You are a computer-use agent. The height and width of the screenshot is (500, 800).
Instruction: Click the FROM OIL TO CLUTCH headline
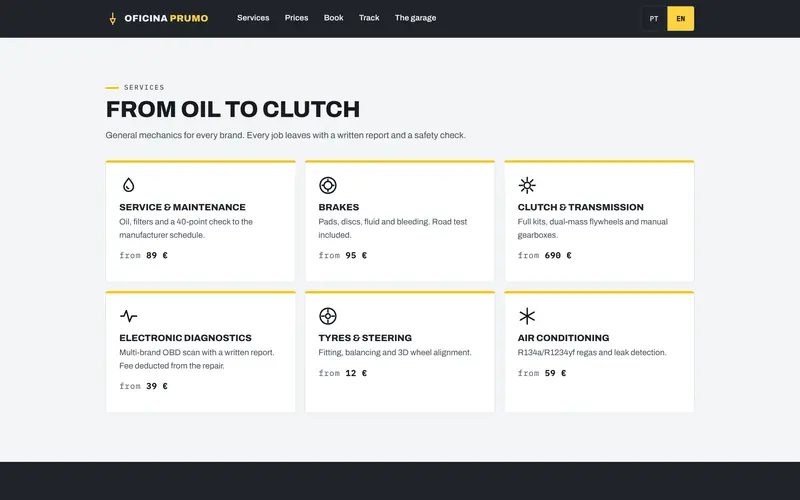tap(233, 109)
